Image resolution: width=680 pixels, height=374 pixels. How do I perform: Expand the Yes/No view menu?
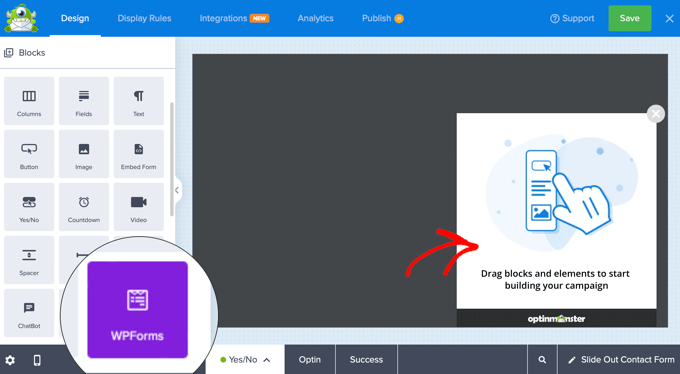point(245,360)
